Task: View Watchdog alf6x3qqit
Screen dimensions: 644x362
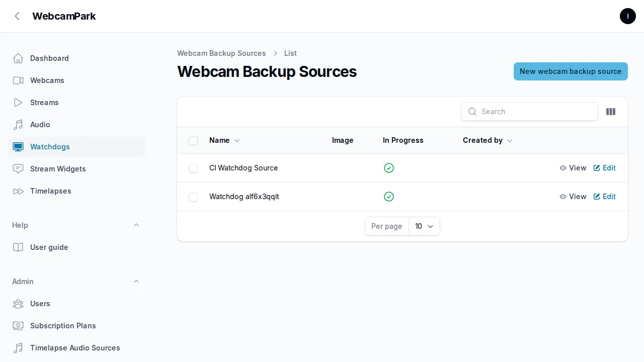Action: coord(573,197)
